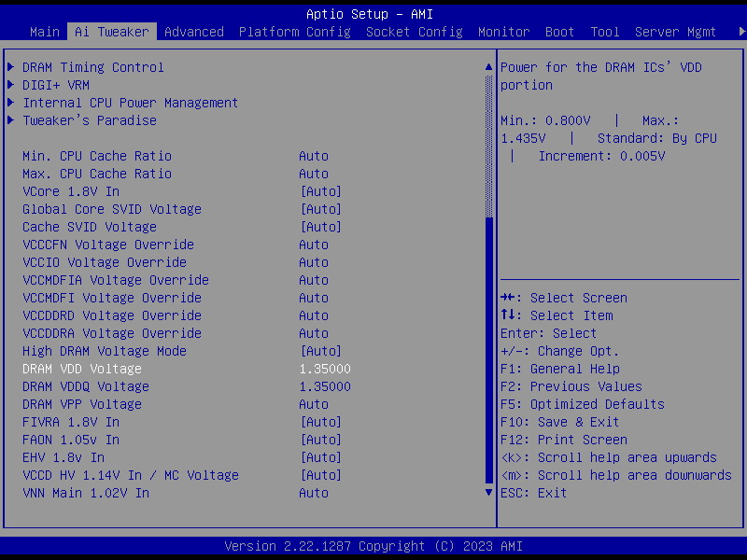The image size is (747, 560).
Task: Click the F2: Previous Values hint
Action: point(571,386)
